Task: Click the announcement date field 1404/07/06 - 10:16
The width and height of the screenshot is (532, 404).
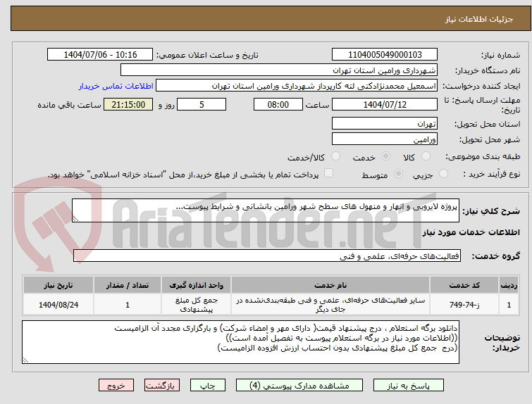Action: click(100, 55)
